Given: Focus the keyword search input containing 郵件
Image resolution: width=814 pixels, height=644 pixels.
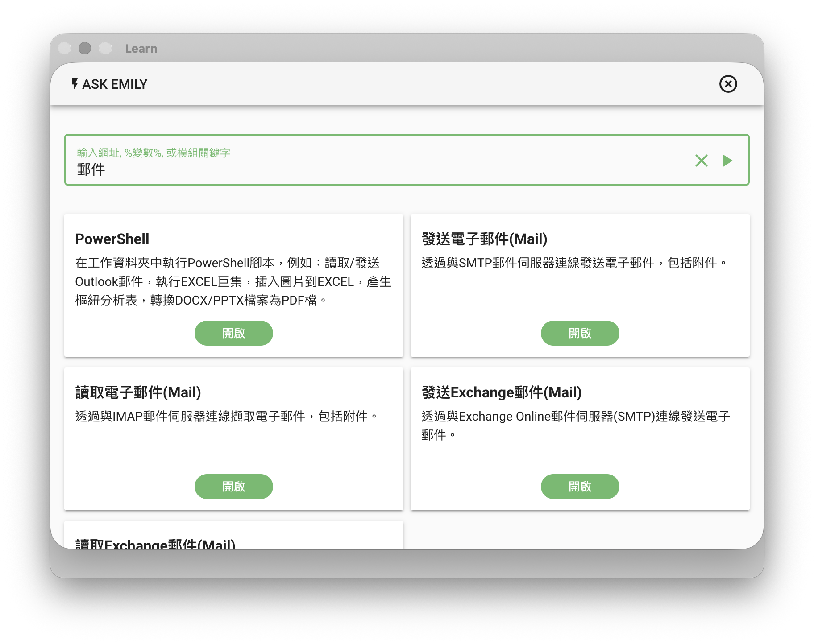Looking at the screenshot, I should coord(379,169).
